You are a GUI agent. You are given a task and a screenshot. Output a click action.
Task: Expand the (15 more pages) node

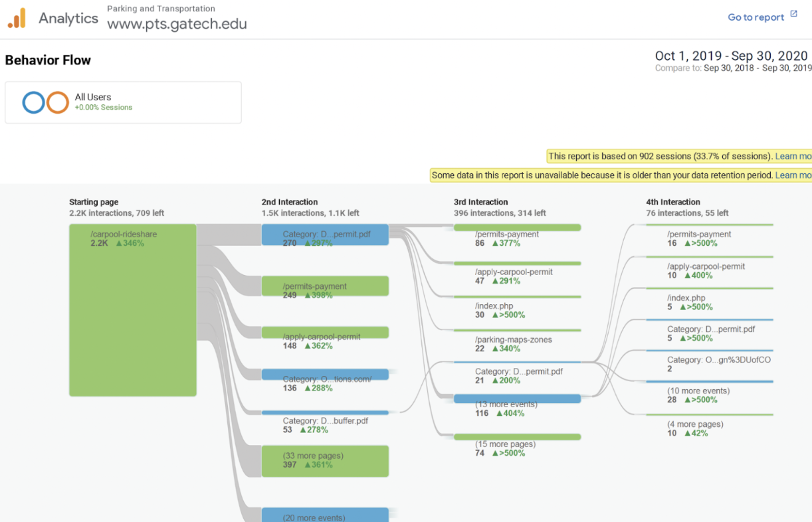tap(518, 437)
